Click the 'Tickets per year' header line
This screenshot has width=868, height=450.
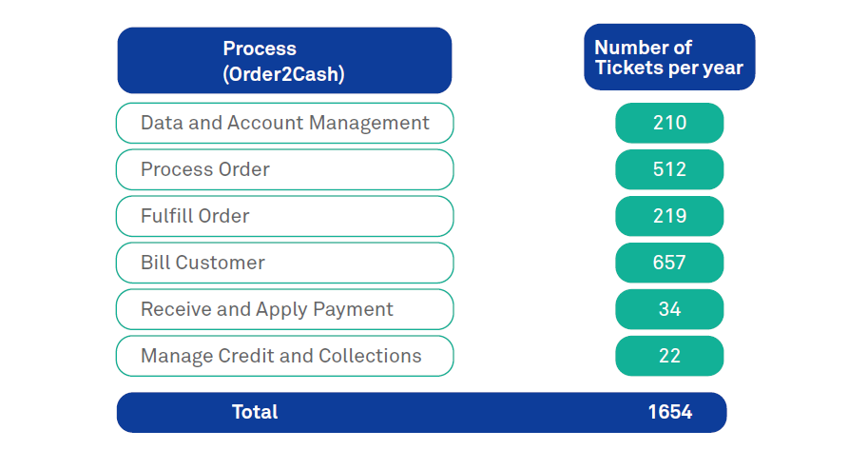pyautogui.click(x=669, y=68)
